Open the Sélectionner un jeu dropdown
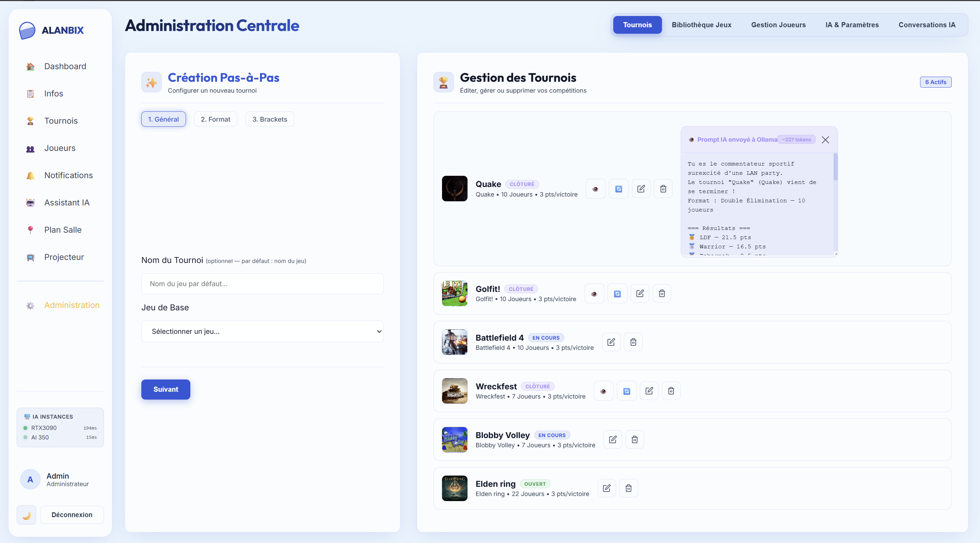 tap(262, 331)
